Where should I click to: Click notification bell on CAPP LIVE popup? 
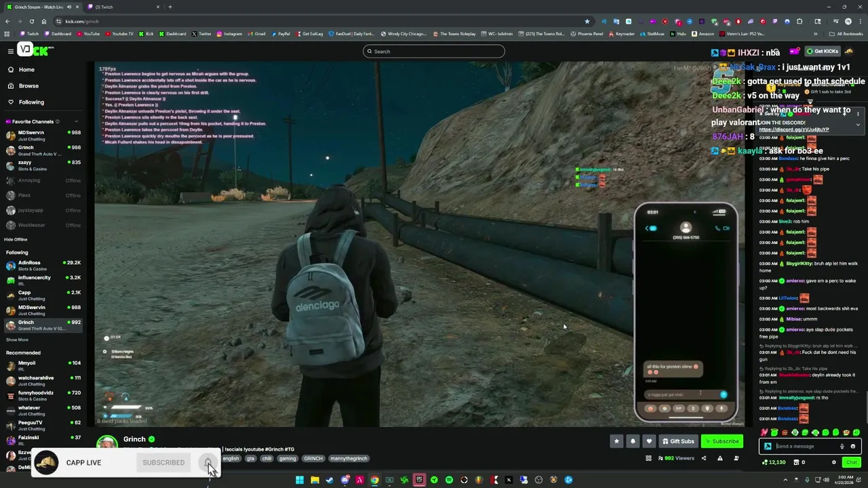pyautogui.click(x=208, y=462)
